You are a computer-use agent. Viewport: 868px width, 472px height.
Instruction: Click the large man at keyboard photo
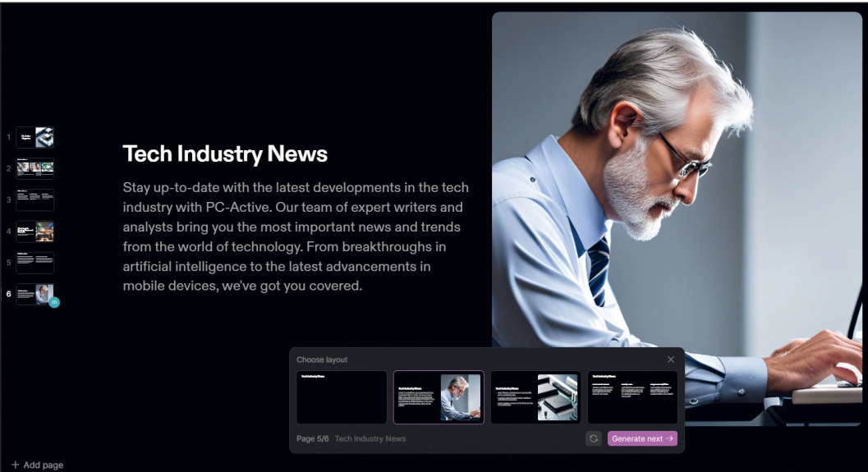(x=677, y=218)
